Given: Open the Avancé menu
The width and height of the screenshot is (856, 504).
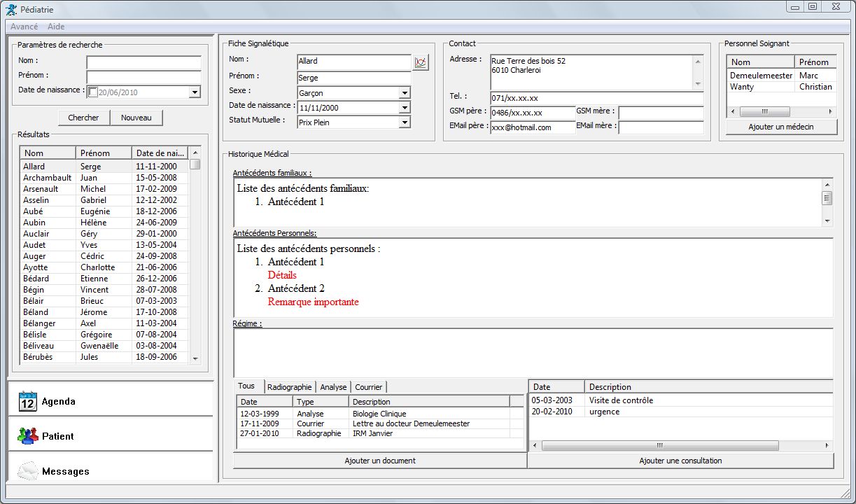Looking at the screenshot, I should (24, 27).
